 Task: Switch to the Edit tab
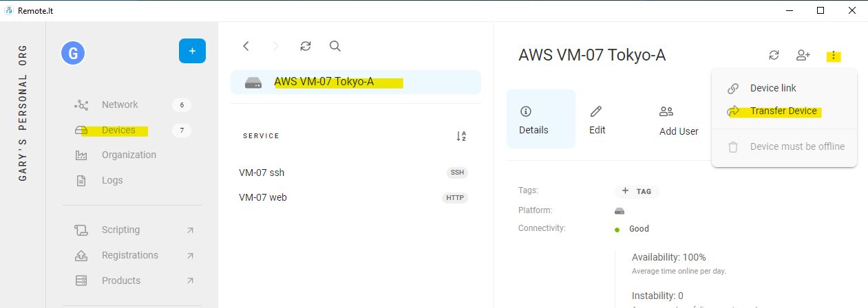click(597, 119)
